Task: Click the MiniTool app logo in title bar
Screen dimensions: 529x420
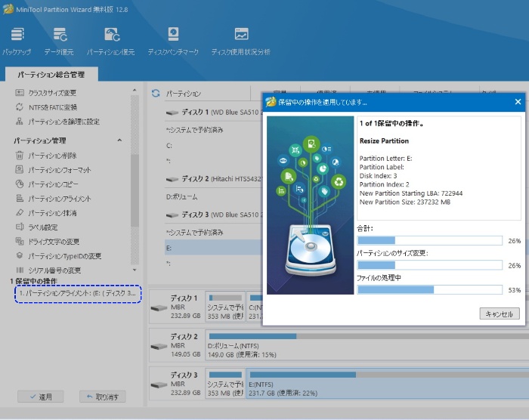Action: coord(8,9)
